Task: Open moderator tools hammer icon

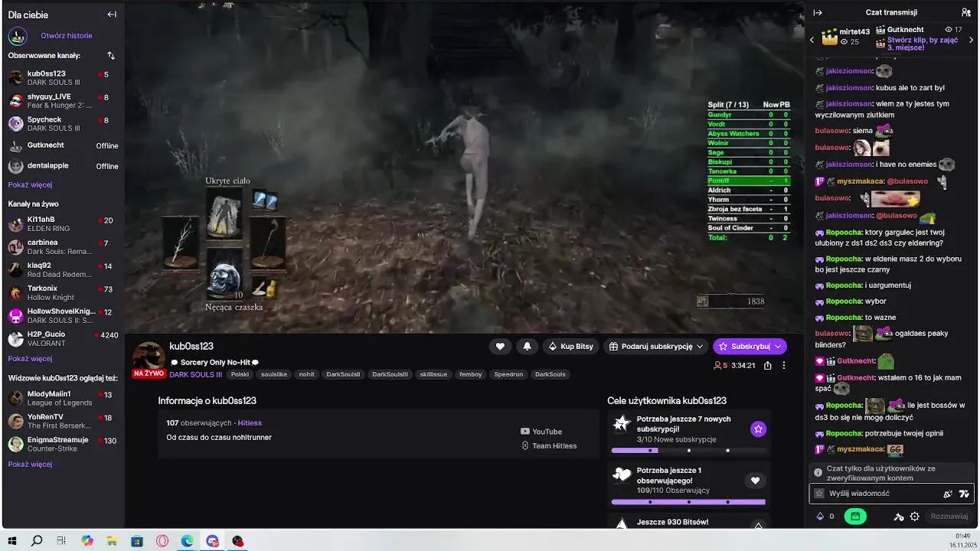Action: pos(899,517)
